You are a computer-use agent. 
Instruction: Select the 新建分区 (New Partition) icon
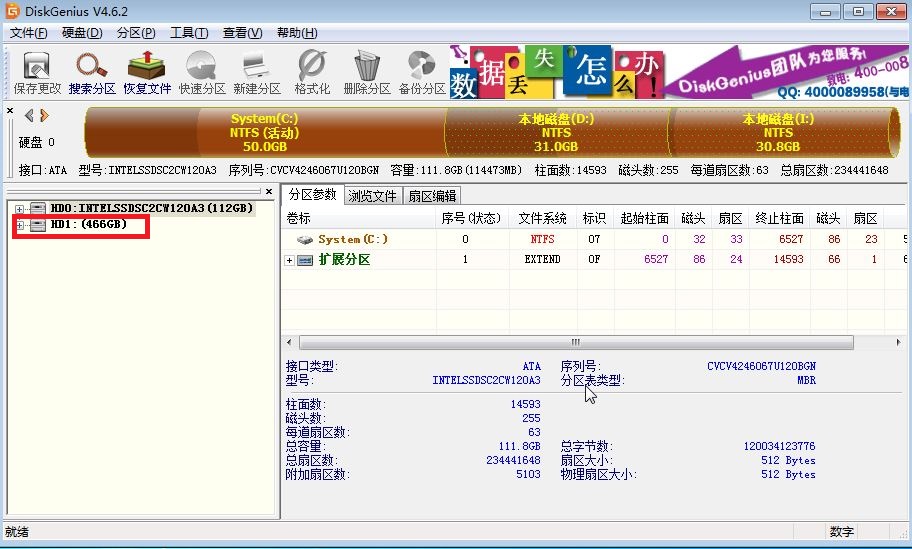257,71
